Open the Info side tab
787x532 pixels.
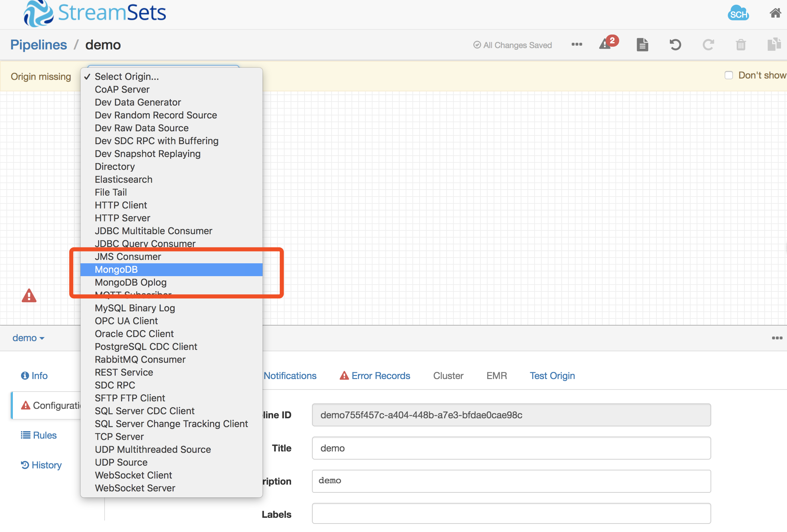34,376
